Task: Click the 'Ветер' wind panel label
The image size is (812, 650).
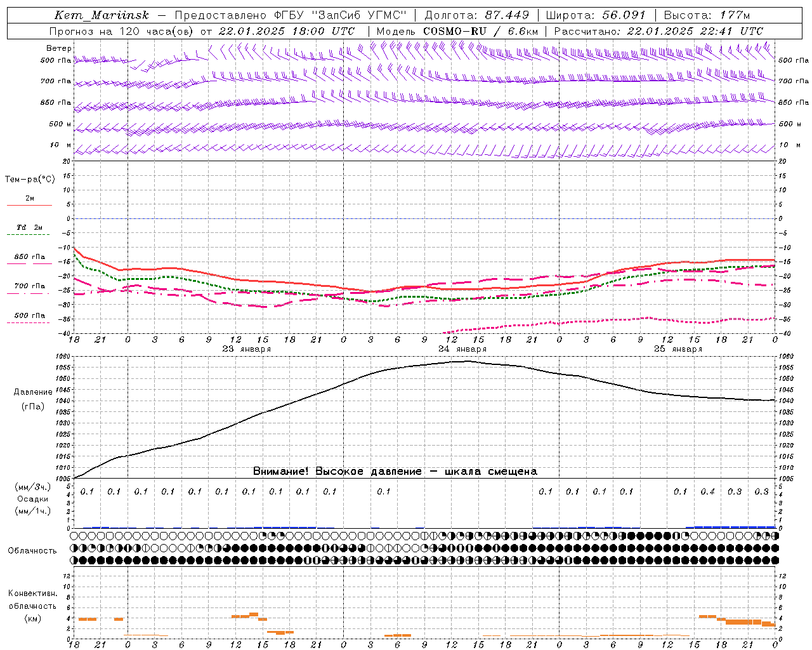Action: 59,48
